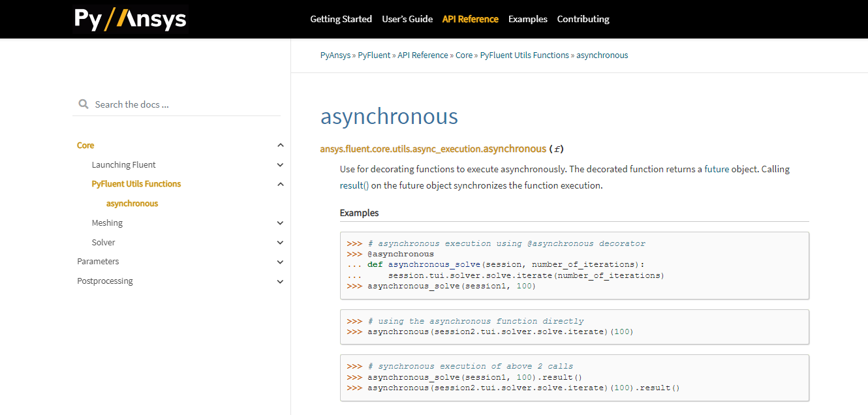The width and height of the screenshot is (868, 415).
Task: Click the PyAnsys logo
Action: click(x=131, y=19)
